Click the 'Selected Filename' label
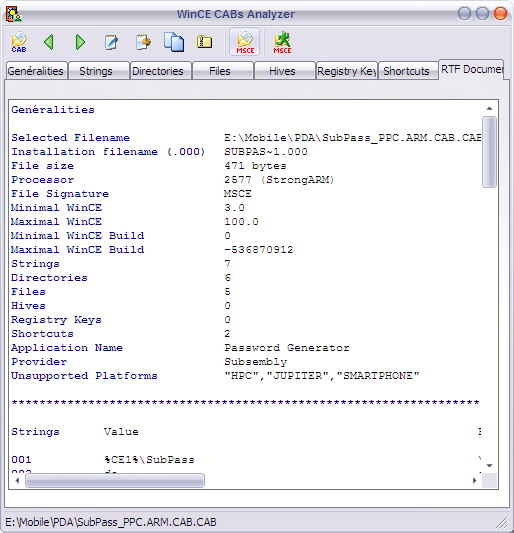This screenshot has height=533, width=514. tap(70, 138)
